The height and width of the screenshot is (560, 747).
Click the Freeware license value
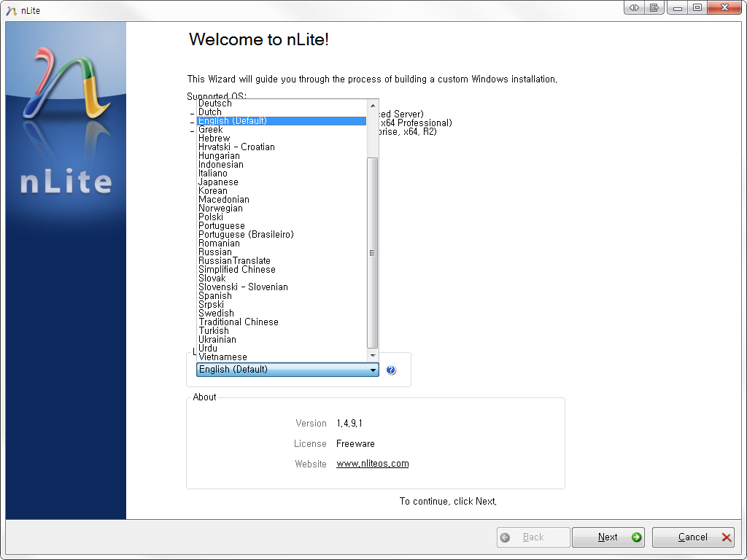355,444
